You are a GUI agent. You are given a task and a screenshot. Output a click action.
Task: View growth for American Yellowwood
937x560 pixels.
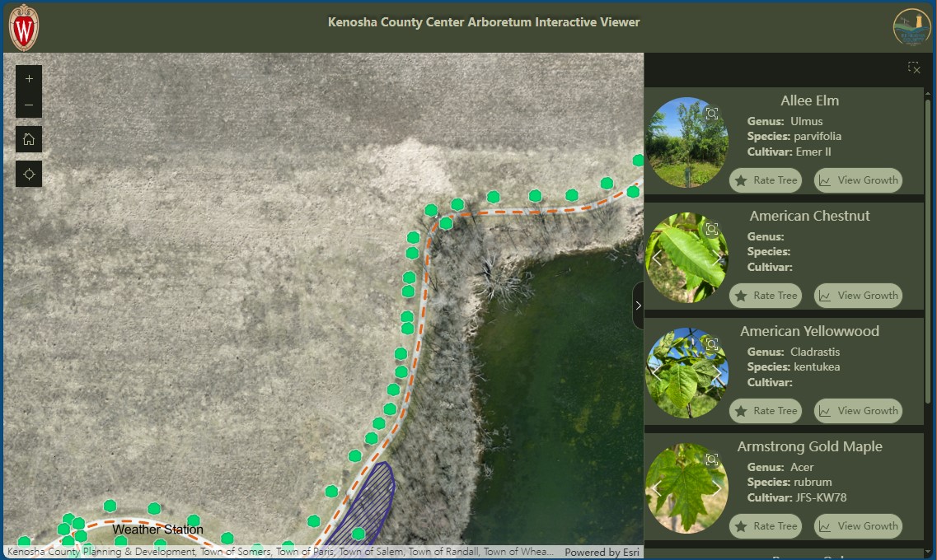858,411
